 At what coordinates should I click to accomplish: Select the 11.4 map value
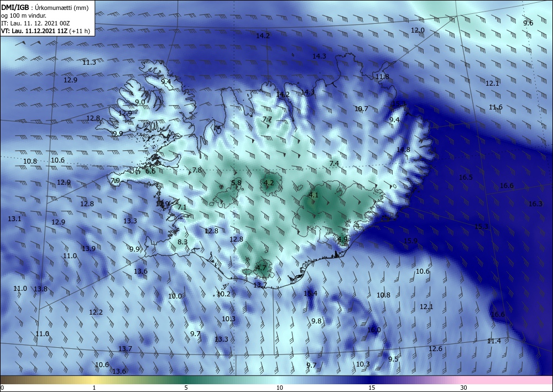[x=494, y=341]
